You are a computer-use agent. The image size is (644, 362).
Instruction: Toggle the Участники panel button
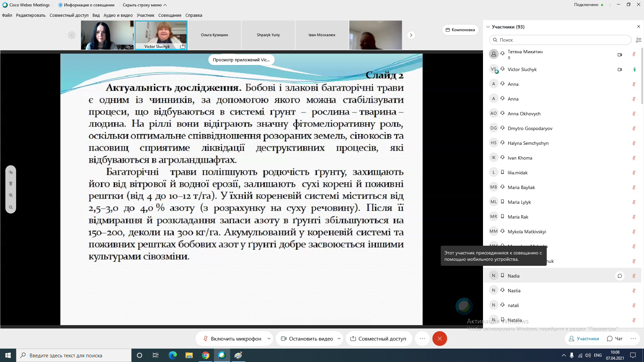pos(584,339)
